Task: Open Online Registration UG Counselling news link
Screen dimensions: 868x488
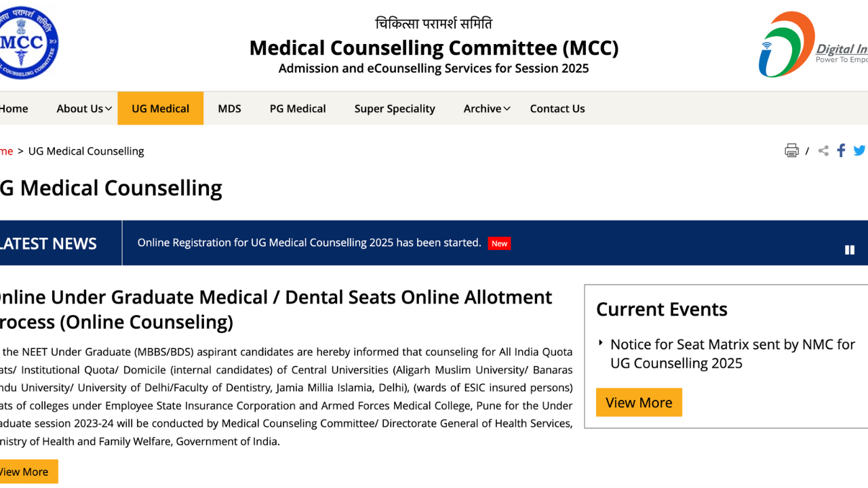Action: coord(309,243)
